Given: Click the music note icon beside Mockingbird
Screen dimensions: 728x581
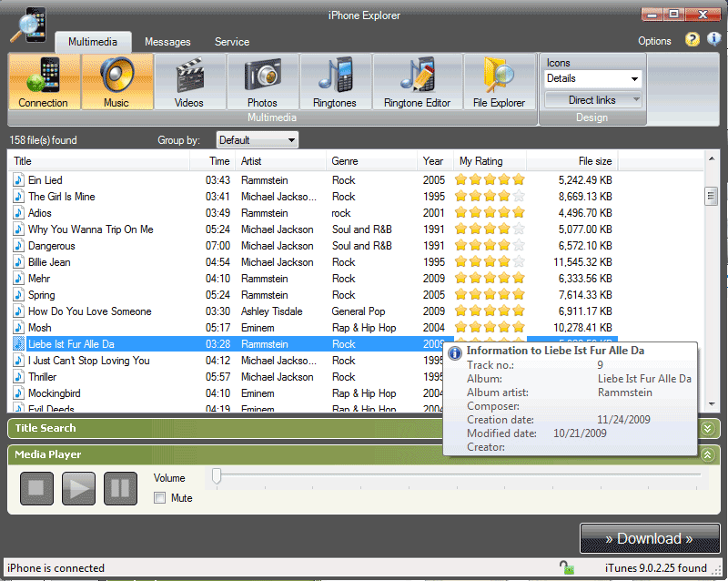Looking at the screenshot, I should (18, 393).
